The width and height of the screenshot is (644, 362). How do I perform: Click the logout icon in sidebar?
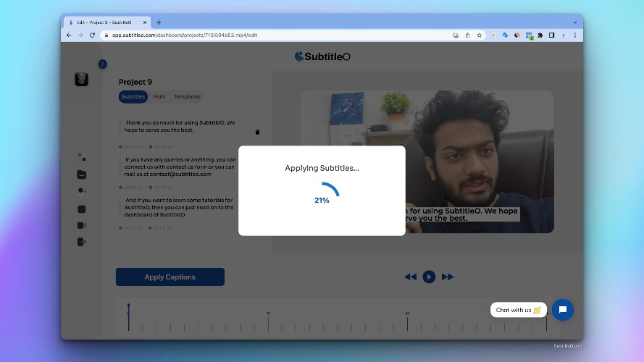[81, 242]
